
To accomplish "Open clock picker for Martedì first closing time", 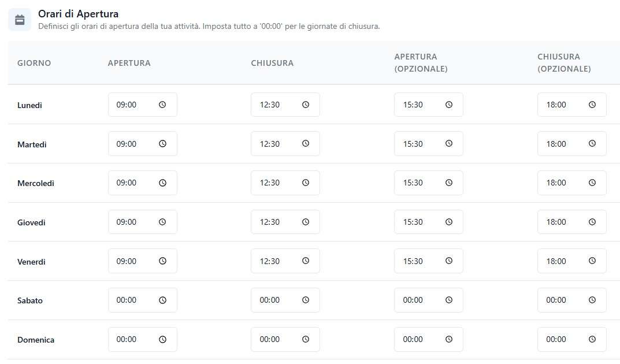I will tap(306, 144).
